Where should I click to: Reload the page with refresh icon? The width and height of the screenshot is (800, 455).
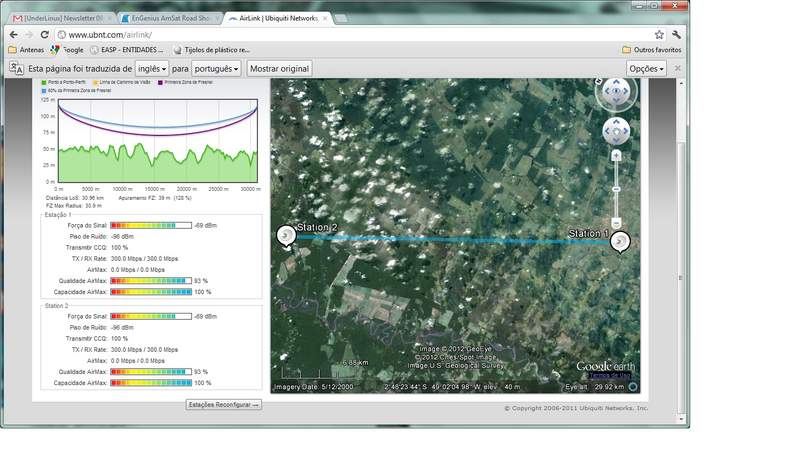pyautogui.click(x=44, y=35)
